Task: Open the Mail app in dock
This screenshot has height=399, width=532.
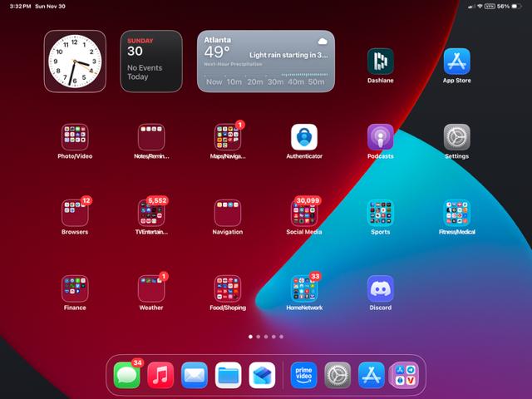Action: coord(195,375)
